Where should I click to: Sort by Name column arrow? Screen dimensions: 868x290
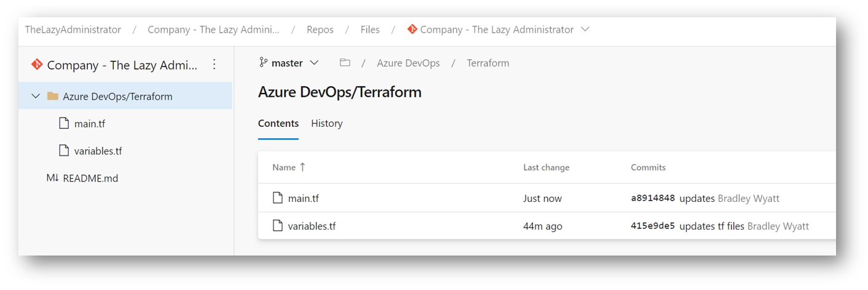click(x=302, y=167)
